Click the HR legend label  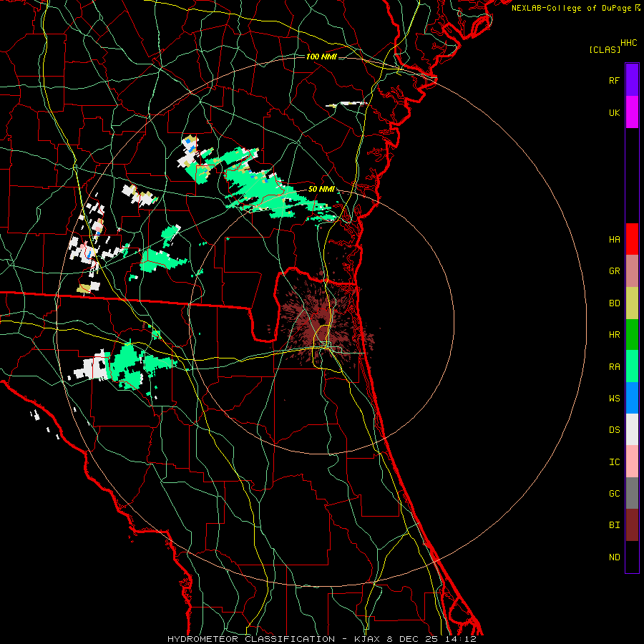click(x=614, y=335)
